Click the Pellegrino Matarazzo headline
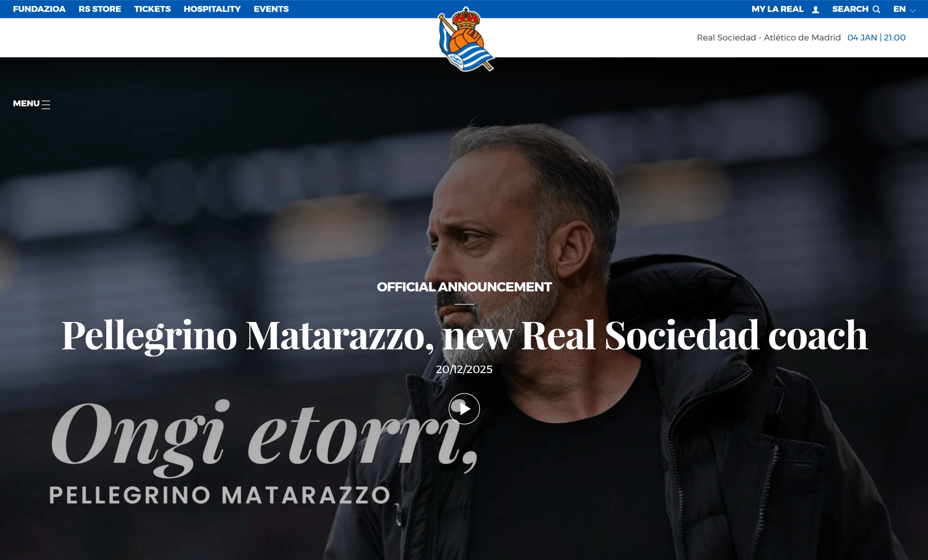This screenshot has width=928, height=560. click(464, 336)
